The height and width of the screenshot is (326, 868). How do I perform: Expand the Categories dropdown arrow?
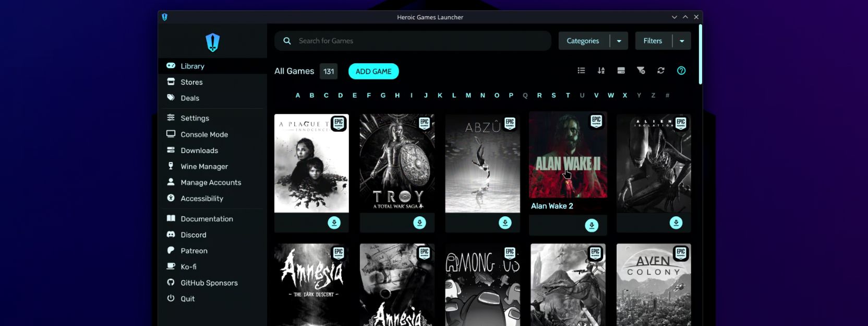tap(619, 41)
